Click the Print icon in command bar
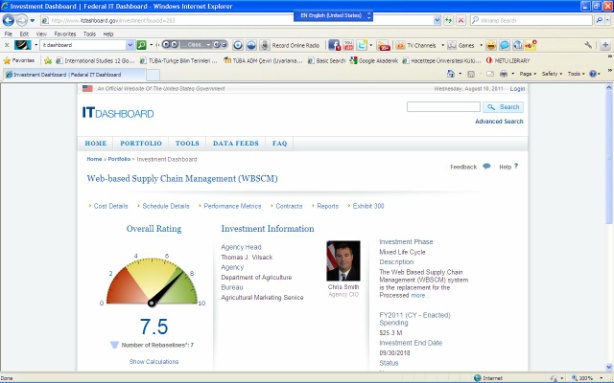Screen dimensions: 614x383 (x=504, y=74)
